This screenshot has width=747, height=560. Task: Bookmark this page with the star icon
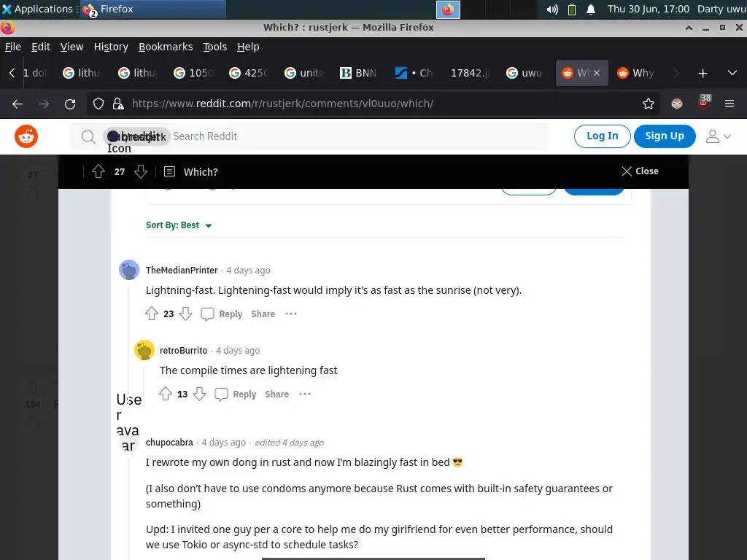(x=648, y=104)
